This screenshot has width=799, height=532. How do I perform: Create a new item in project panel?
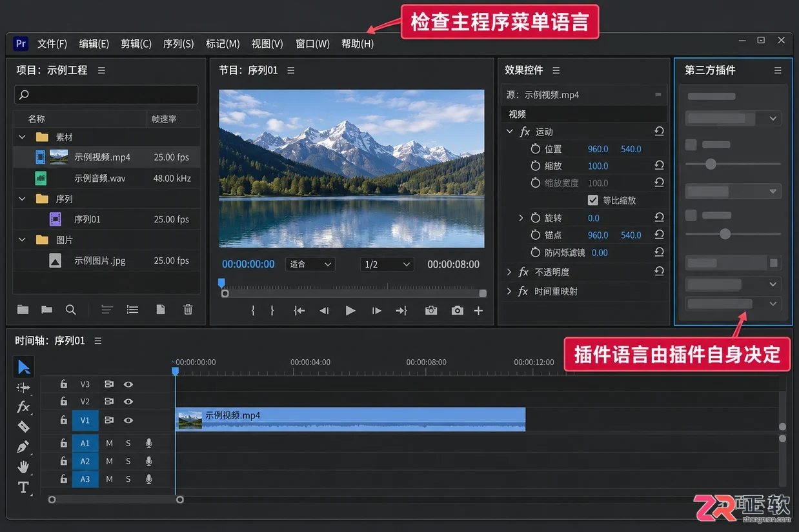[x=161, y=310]
